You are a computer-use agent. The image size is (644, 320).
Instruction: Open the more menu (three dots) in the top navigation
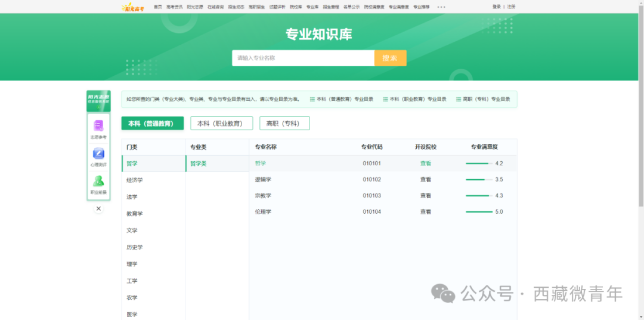click(x=441, y=7)
